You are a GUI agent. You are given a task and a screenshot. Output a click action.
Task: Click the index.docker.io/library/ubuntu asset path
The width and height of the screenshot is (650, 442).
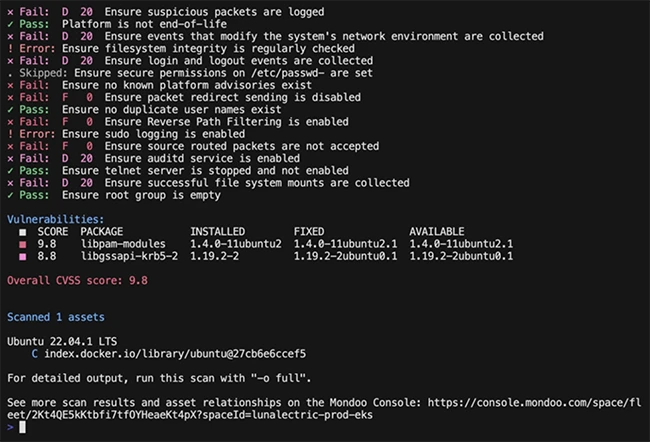click(x=175, y=353)
